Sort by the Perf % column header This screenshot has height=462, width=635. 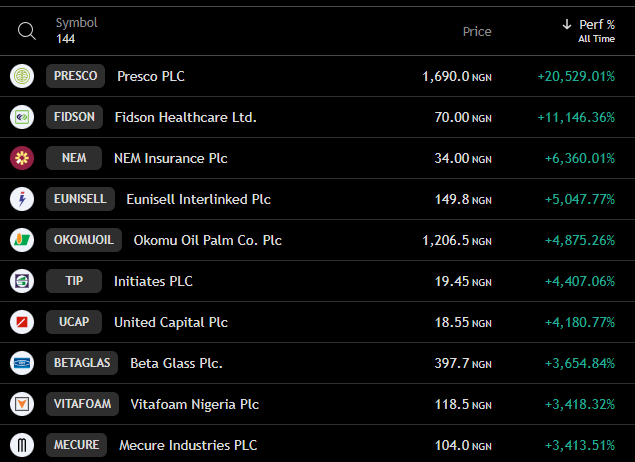[597, 25]
